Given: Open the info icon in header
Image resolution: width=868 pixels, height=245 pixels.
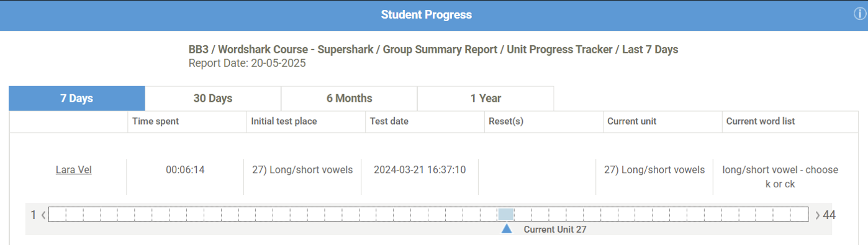Looking at the screenshot, I should [x=860, y=15].
